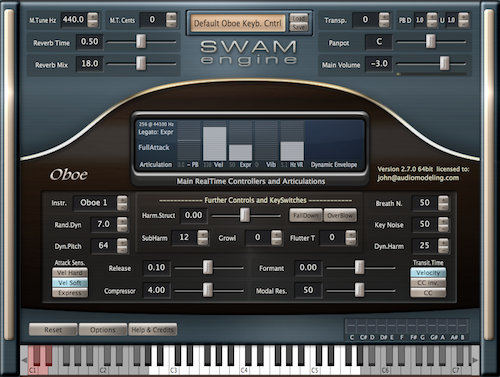Lower Transp. value with minus stepper
Screen dimensions: 500x377
click(x=384, y=24)
